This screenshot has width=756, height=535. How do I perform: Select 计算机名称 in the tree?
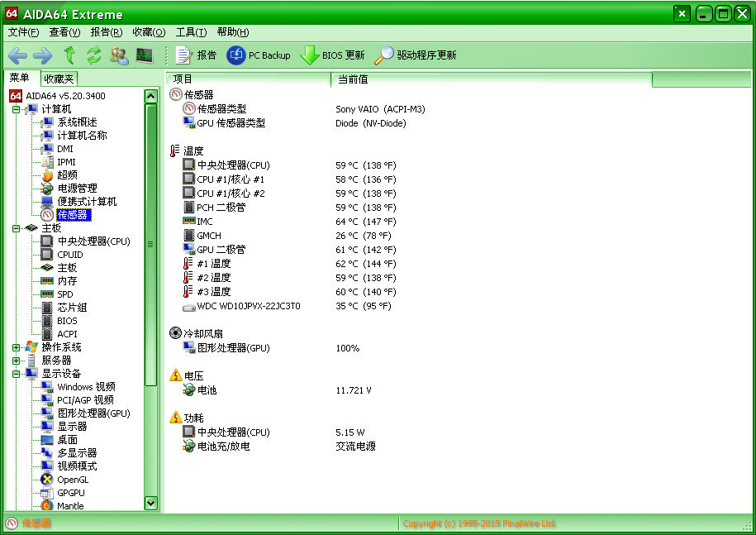[82, 136]
